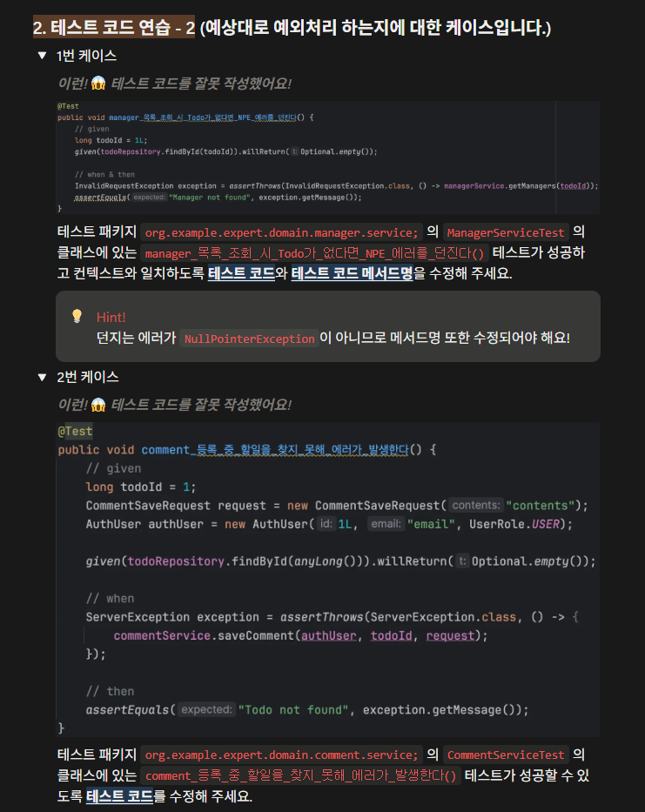The image size is (645, 812).
Task: Click inline code org.example.expert.domain.manager.service;
Action: pos(281,232)
